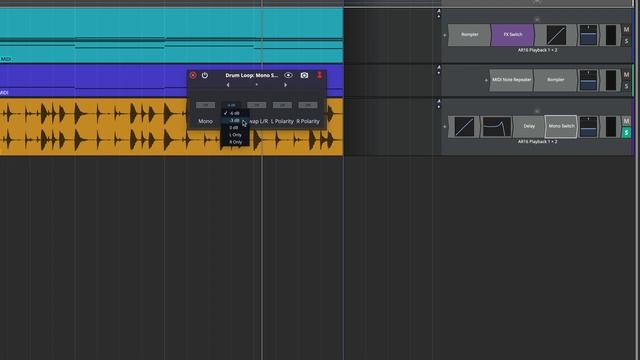Open the diagonal-line plugin next to FX Switch
The height and width of the screenshot is (360, 640).
556,35
